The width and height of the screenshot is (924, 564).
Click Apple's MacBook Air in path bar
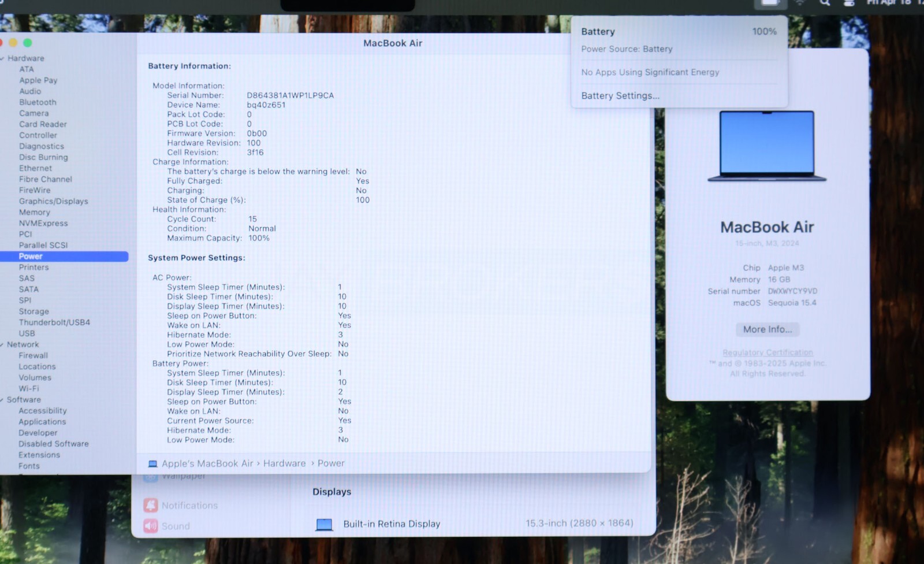pos(207,463)
